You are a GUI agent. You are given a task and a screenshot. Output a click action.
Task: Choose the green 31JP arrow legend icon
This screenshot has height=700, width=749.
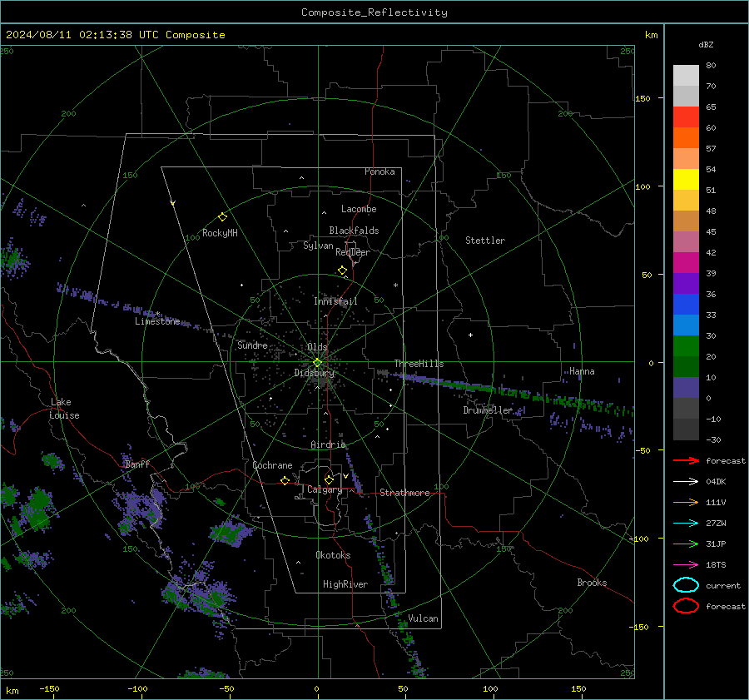tap(686, 544)
